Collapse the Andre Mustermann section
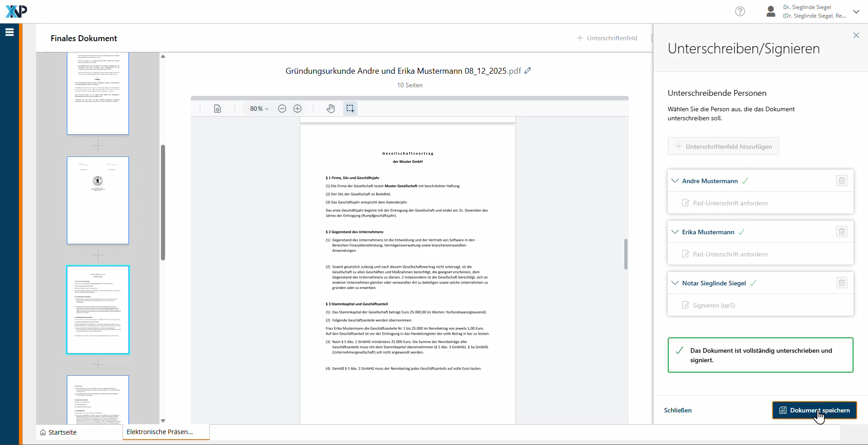Image resolution: width=868 pixels, height=445 pixels. click(675, 181)
